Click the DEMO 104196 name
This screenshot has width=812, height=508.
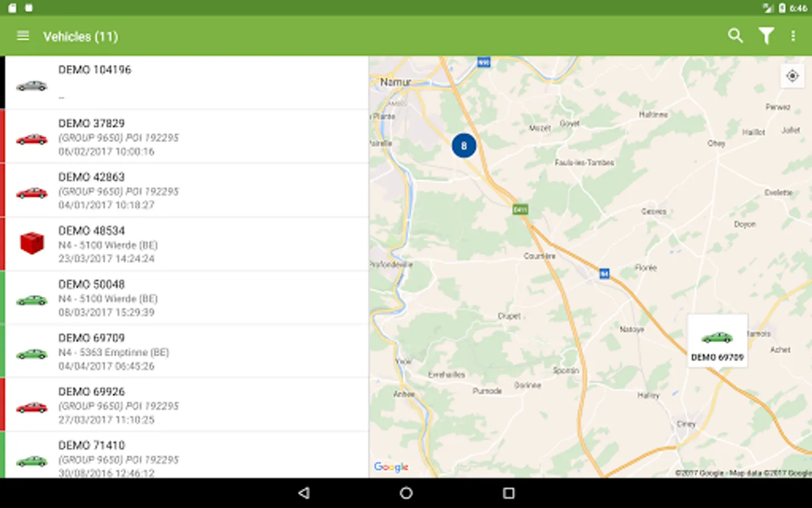(x=95, y=69)
